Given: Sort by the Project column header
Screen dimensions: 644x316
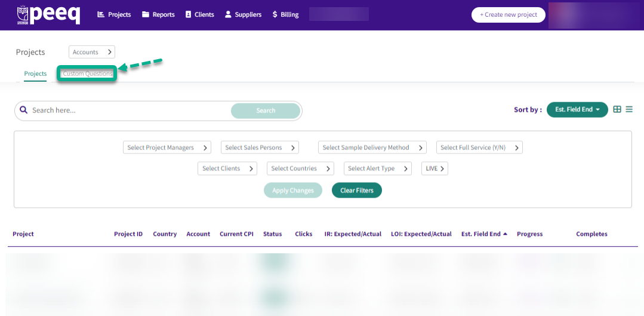Looking at the screenshot, I should tap(23, 234).
